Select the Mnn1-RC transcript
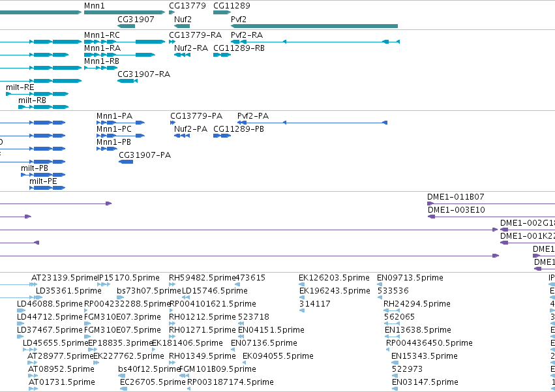The width and height of the screenshot is (555, 392). 125,42
